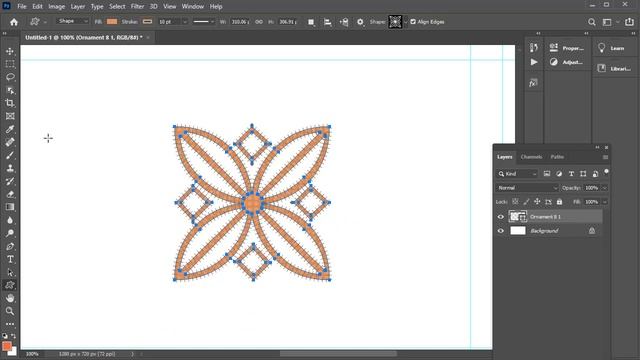Open the Edit Toolbar ellipsis
Viewport: 640px width, 360px height.
tap(10, 324)
